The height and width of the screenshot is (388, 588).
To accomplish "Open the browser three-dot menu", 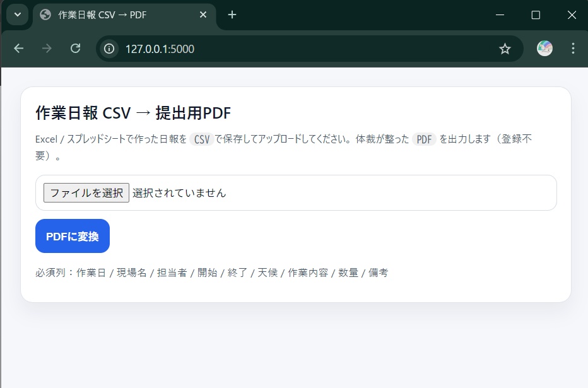I will coord(572,49).
